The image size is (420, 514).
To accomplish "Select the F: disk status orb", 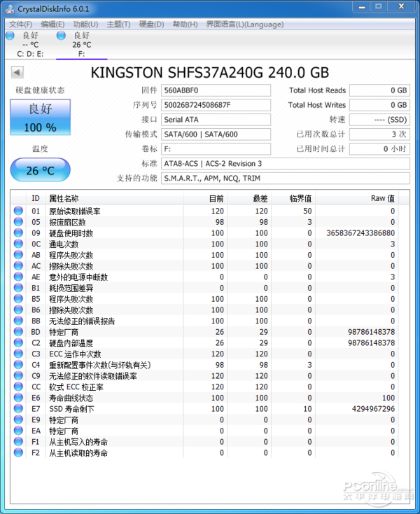I will coord(61,36).
